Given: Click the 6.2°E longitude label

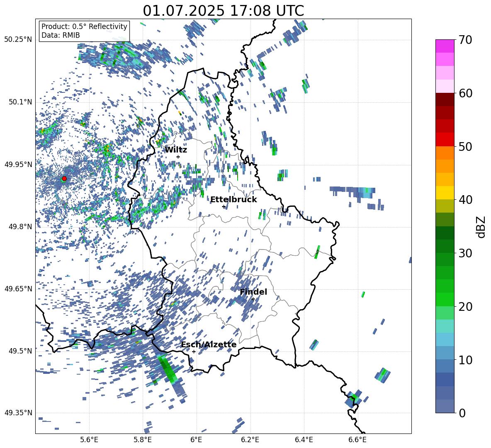Looking at the screenshot, I should [250, 440].
